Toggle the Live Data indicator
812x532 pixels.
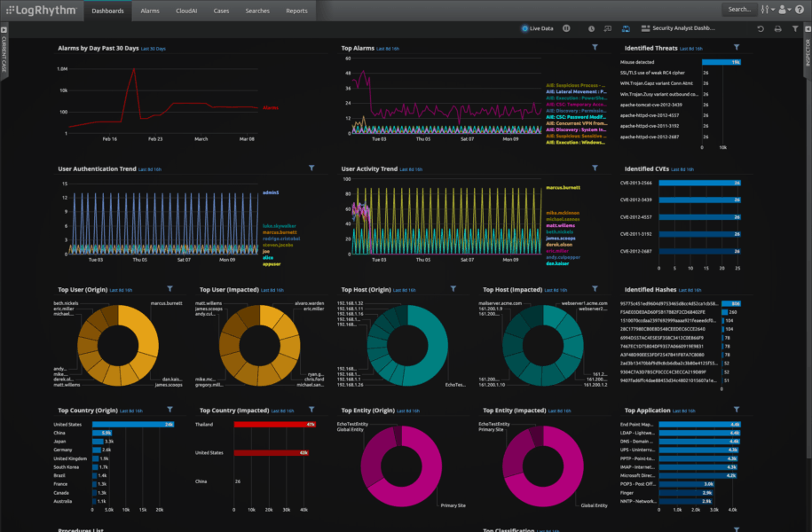[537, 28]
